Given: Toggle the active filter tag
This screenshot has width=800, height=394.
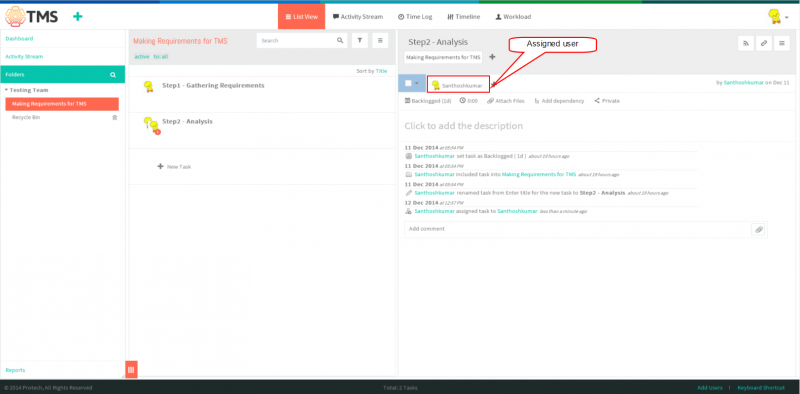Looking at the screenshot, I should click(142, 57).
